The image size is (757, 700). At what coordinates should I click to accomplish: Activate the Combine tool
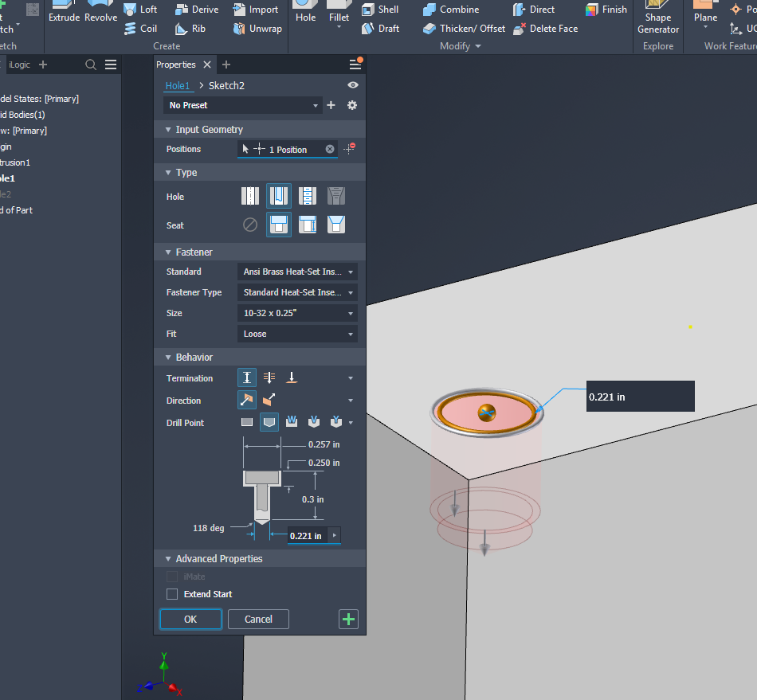coord(451,10)
